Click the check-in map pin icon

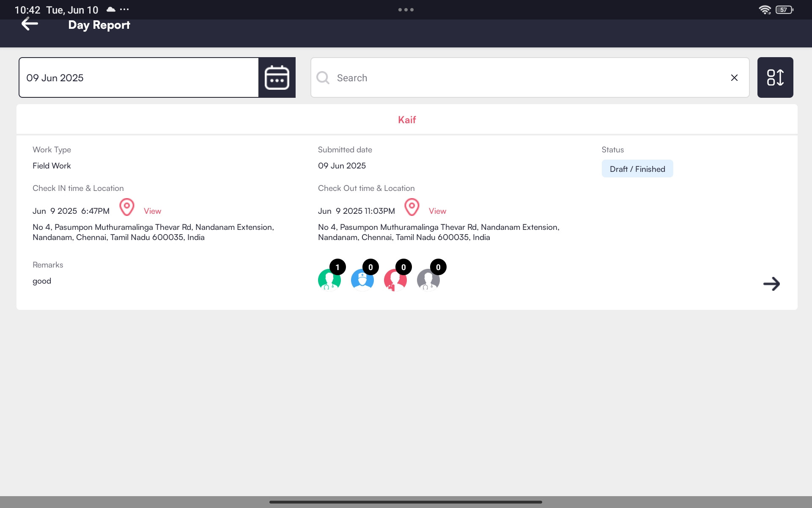click(x=126, y=207)
